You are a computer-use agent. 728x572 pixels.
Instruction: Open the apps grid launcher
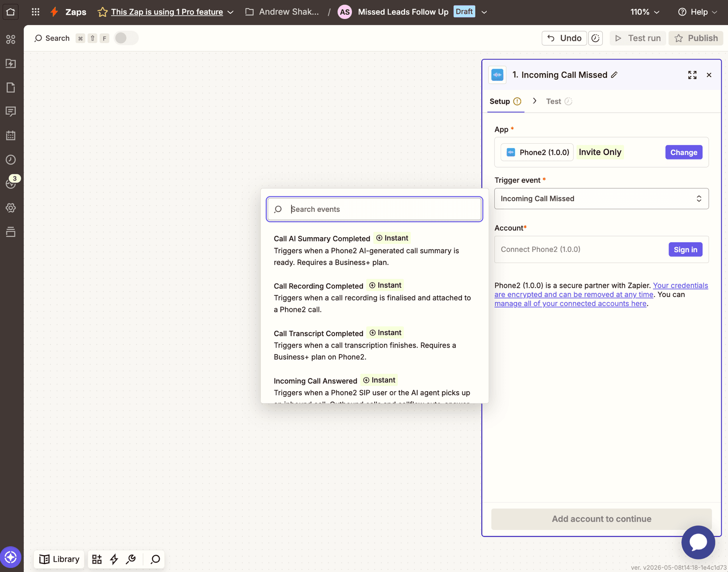[x=35, y=12]
